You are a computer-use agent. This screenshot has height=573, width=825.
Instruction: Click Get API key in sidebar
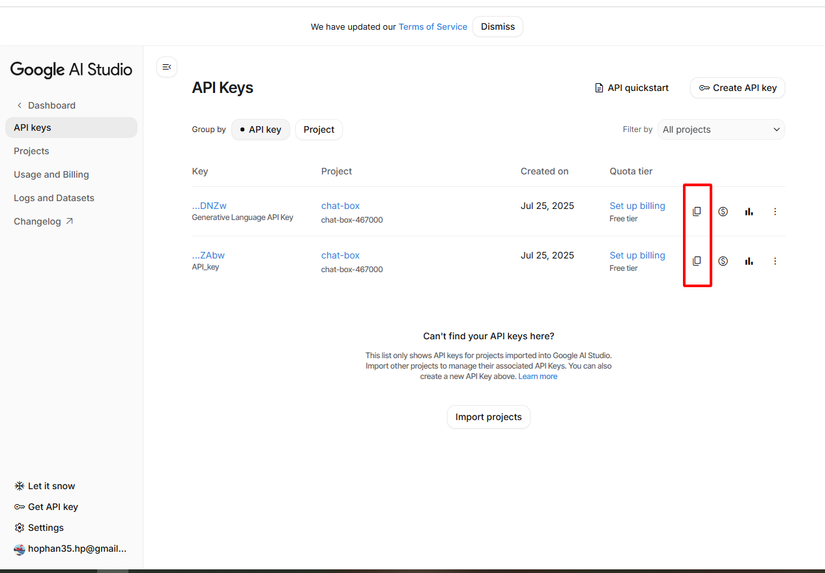46,507
